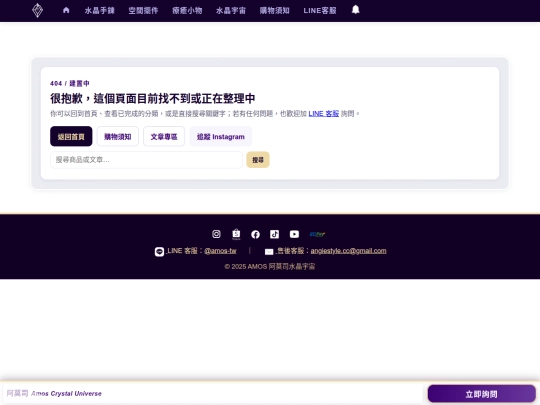Open the ECPay logo in footer
The width and height of the screenshot is (540, 405).
coord(317,235)
